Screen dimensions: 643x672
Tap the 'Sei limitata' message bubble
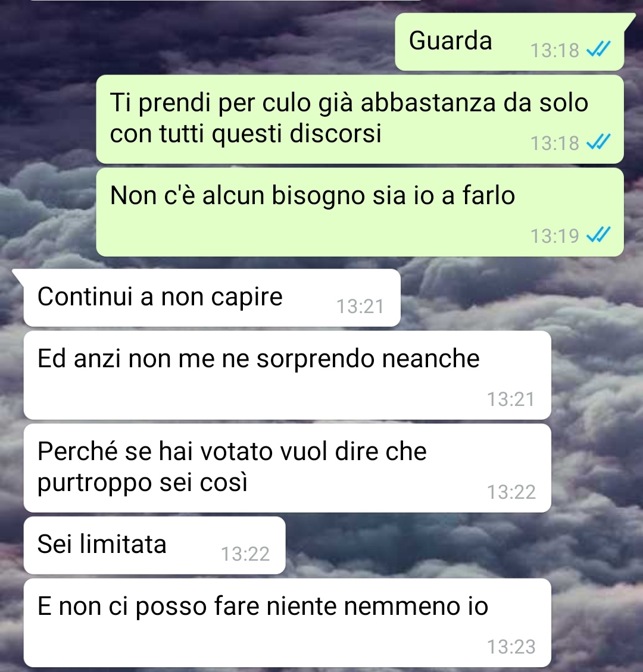click(154, 545)
